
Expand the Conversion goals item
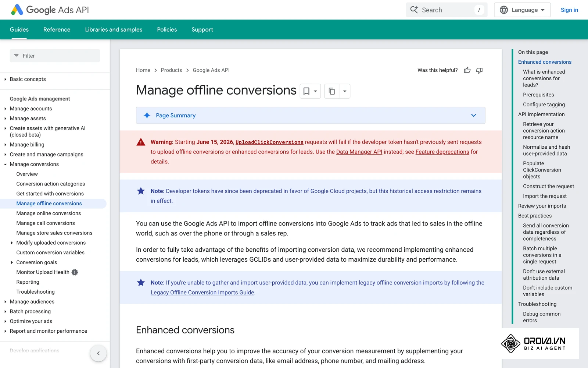[x=12, y=262]
